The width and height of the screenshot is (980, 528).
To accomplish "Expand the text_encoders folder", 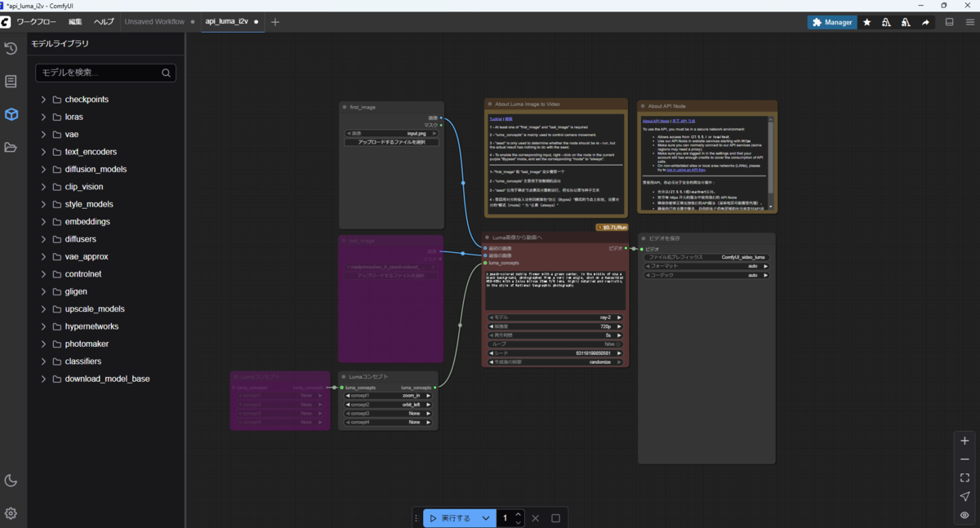I will (43, 152).
